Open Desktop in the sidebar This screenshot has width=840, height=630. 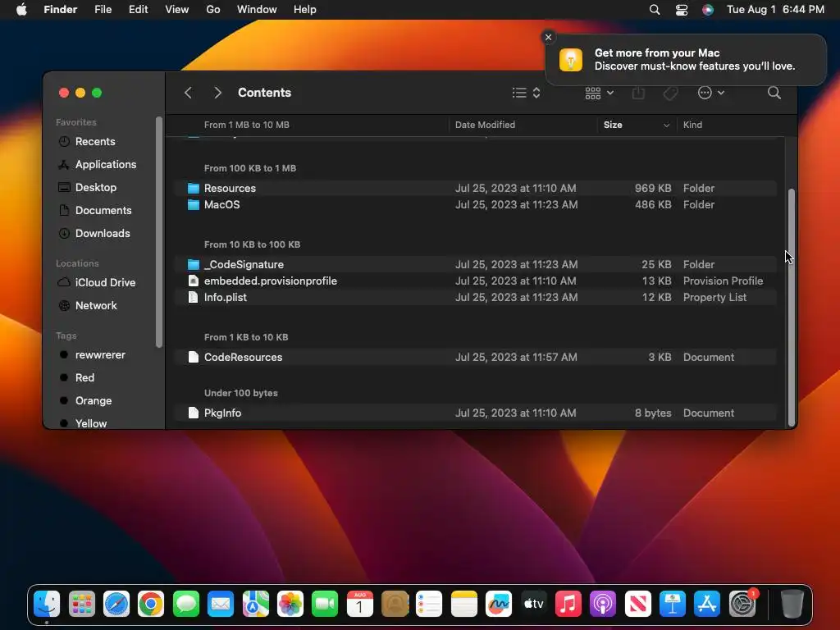[96, 188]
